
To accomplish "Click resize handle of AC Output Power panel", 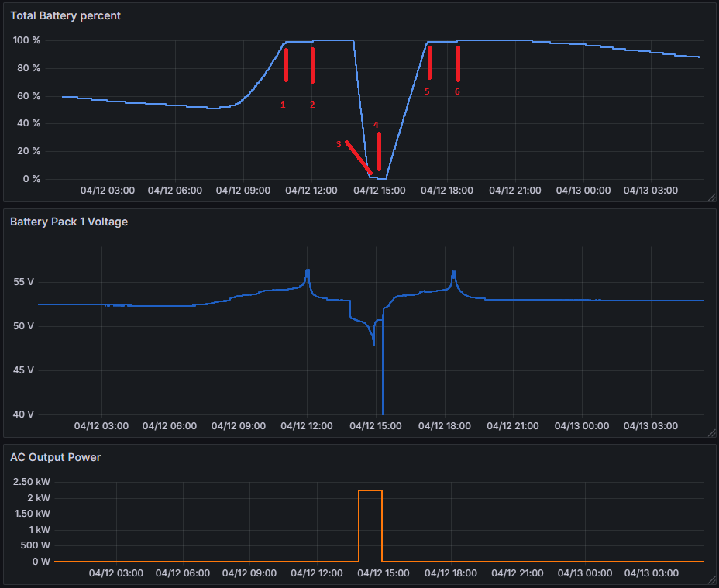I will pos(712,580).
